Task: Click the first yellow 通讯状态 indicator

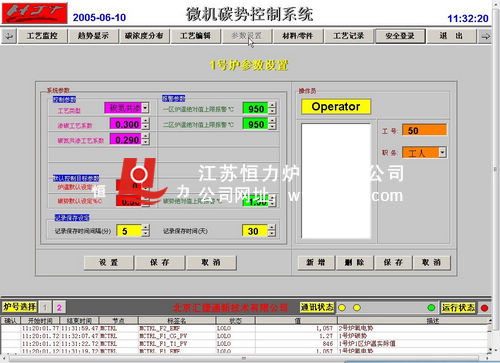Action: [342, 307]
